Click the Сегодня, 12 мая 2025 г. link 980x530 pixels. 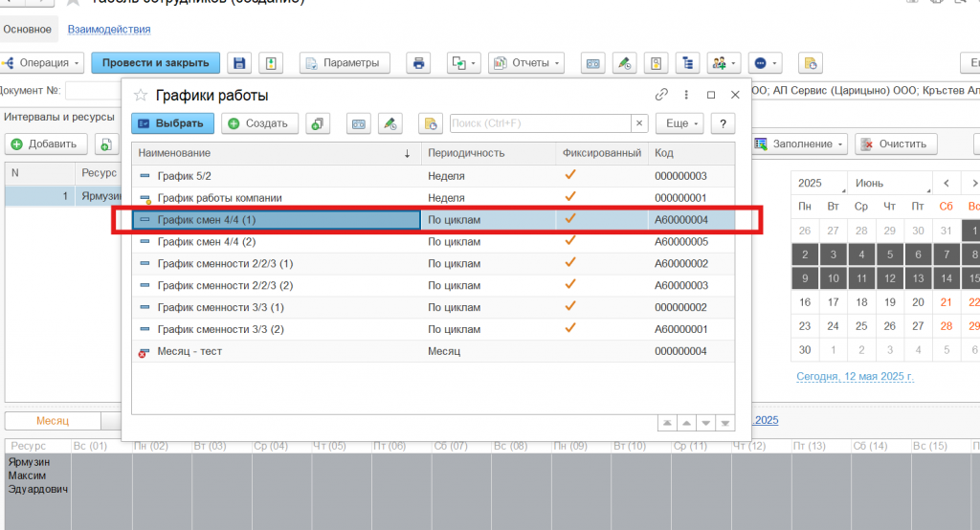(x=855, y=377)
